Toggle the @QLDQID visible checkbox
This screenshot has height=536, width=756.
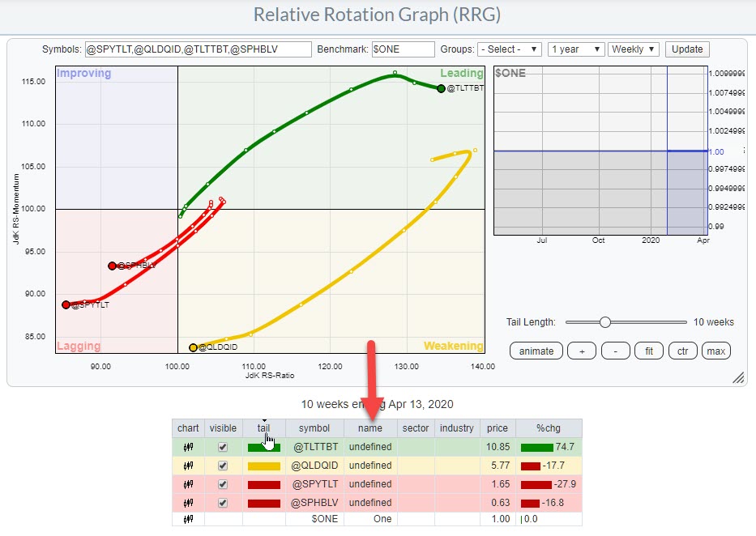[223, 466]
